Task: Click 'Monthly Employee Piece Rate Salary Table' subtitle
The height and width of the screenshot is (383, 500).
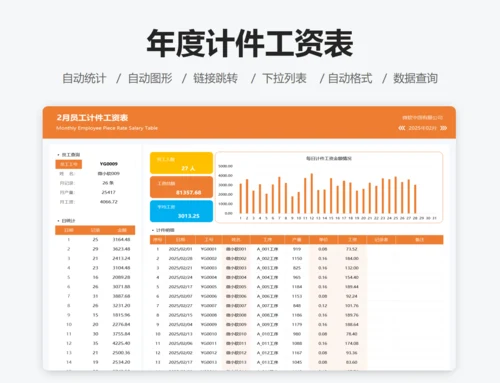Action: 107,128
